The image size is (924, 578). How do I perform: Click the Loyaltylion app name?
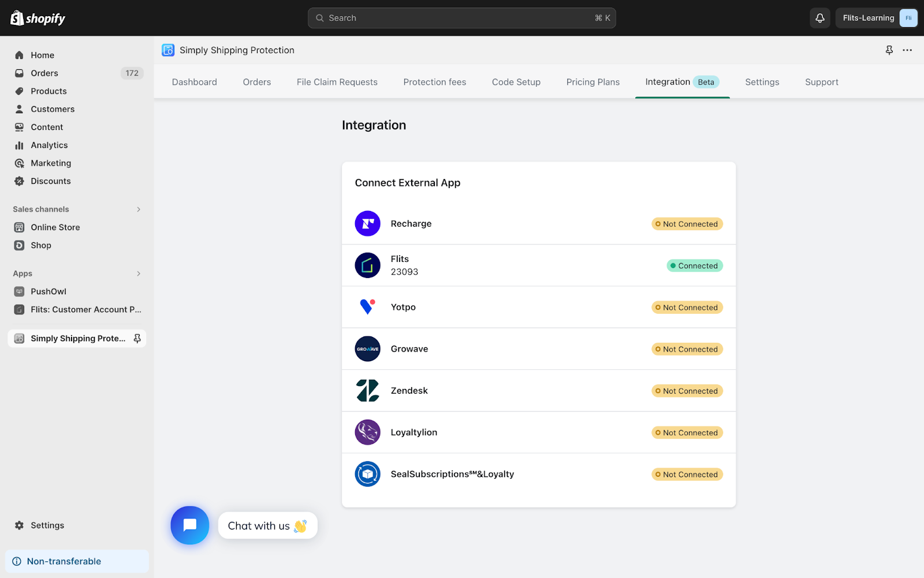point(414,432)
